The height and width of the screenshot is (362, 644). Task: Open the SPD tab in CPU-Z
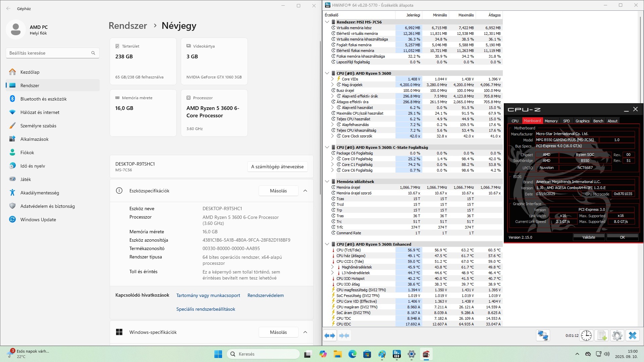pos(566,121)
